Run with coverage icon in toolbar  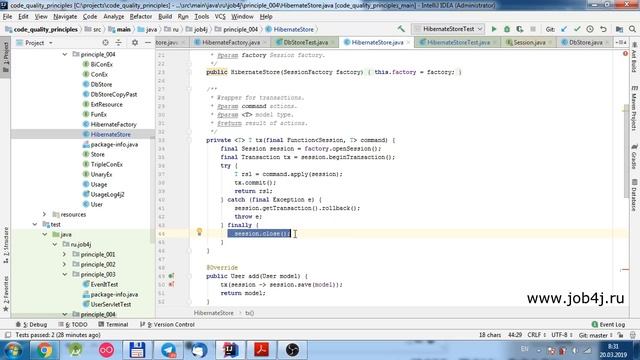[520, 29]
